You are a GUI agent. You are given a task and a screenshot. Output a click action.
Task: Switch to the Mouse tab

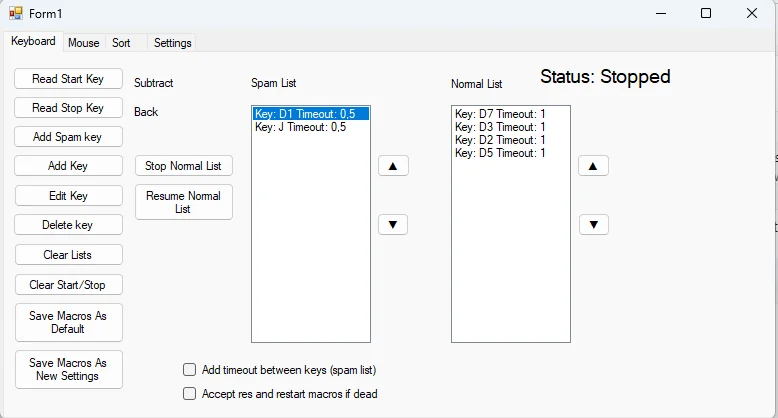(83, 43)
